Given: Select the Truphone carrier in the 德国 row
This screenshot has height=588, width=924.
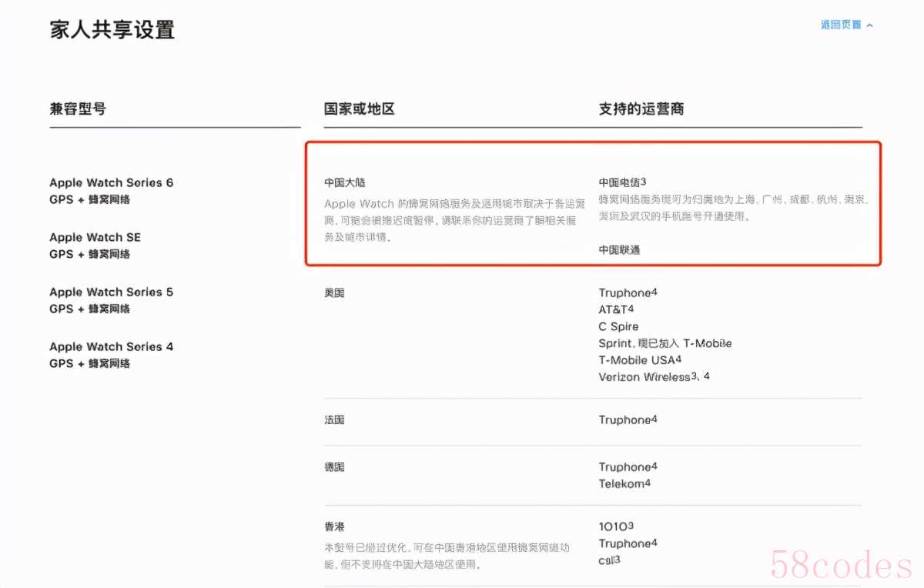Looking at the screenshot, I should coord(628,466).
